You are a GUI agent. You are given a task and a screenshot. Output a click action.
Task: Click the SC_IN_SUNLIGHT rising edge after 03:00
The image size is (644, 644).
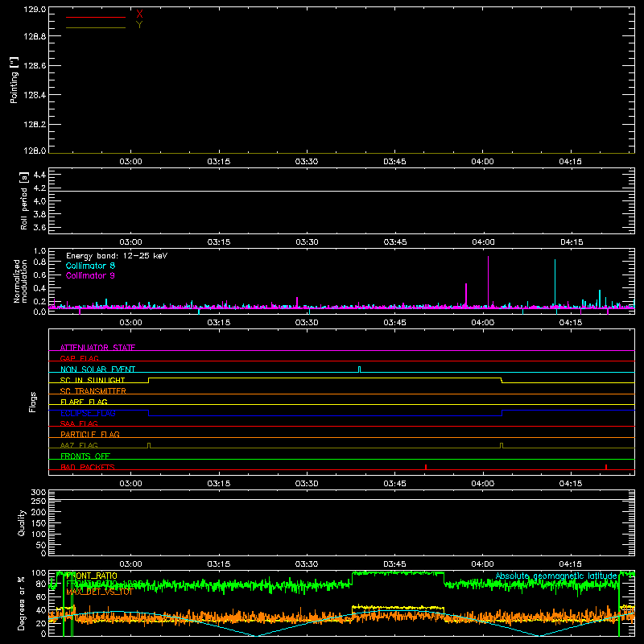coord(148,380)
